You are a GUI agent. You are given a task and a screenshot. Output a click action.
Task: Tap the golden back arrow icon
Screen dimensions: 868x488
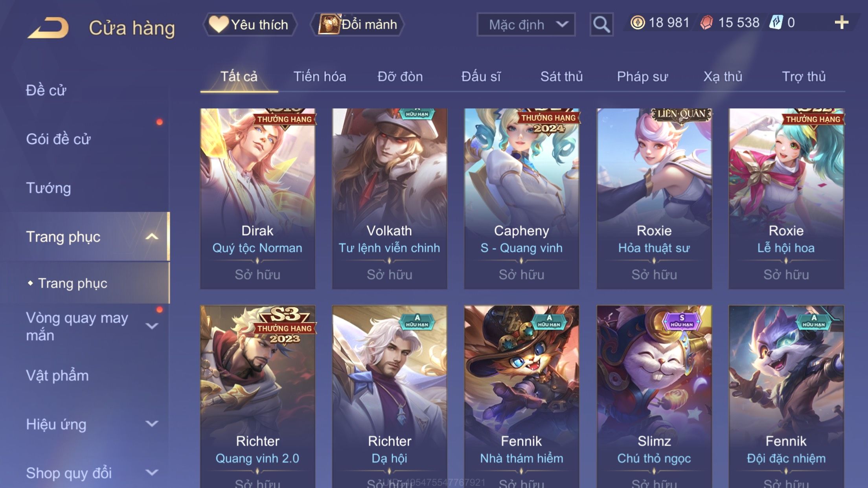[48, 28]
